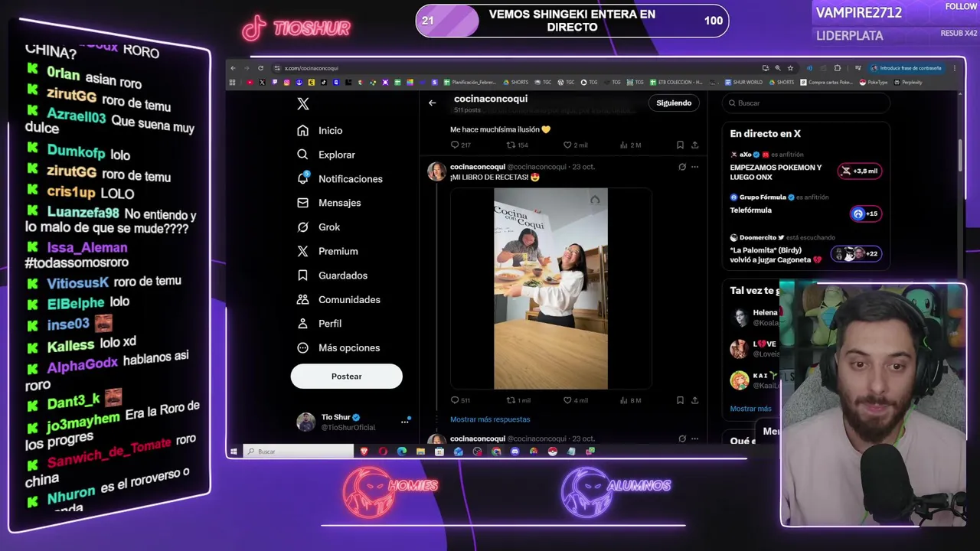The height and width of the screenshot is (551, 980).
Task: Open Mensajes in the sidebar
Action: click(329, 203)
